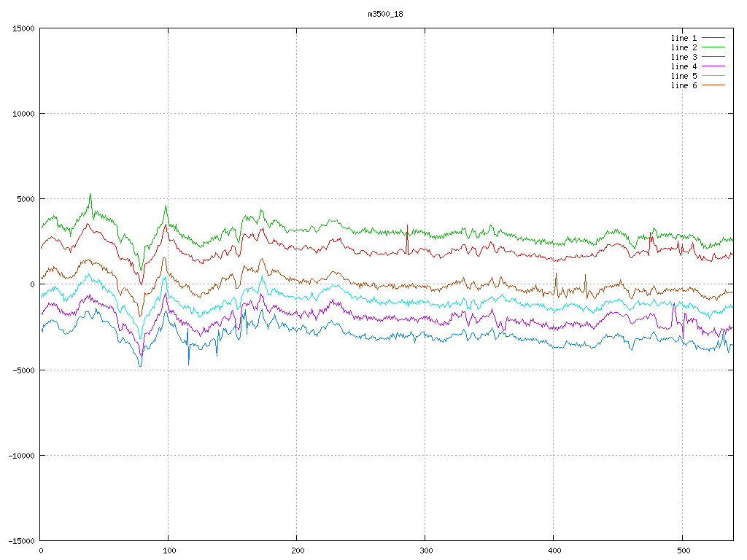Select the 'line 4' legend label
Screen dimensions: 747x560
point(684,66)
